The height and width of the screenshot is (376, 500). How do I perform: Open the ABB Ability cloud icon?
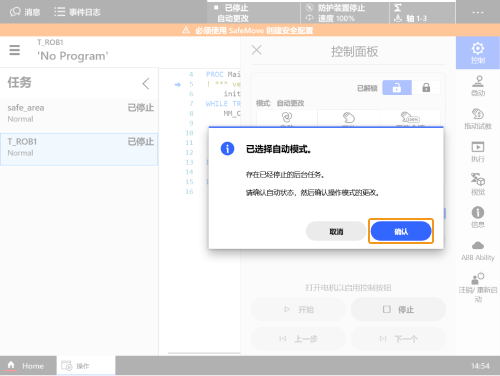[478, 251]
